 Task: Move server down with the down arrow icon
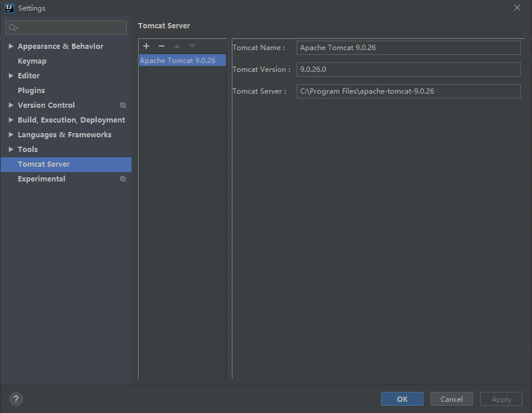tap(192, 46)
